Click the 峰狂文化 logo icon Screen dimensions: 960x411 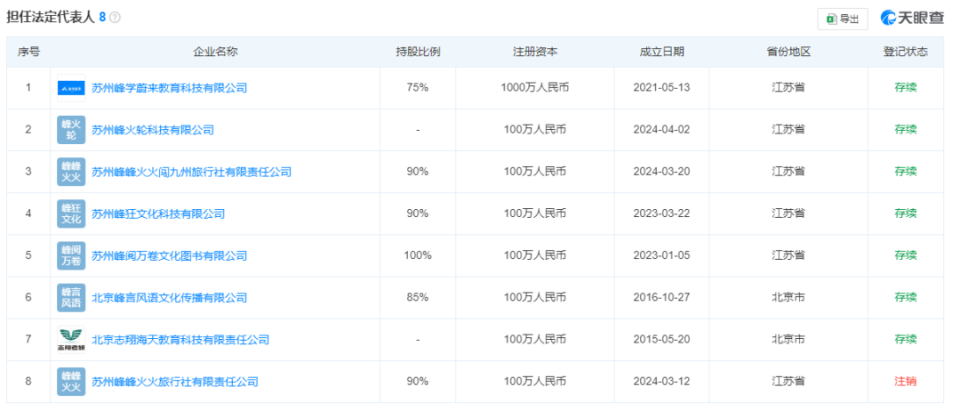pos(72,214)
